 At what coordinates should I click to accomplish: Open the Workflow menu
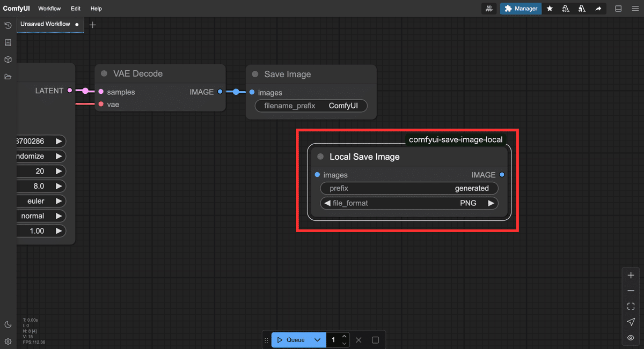coord(49,9)
